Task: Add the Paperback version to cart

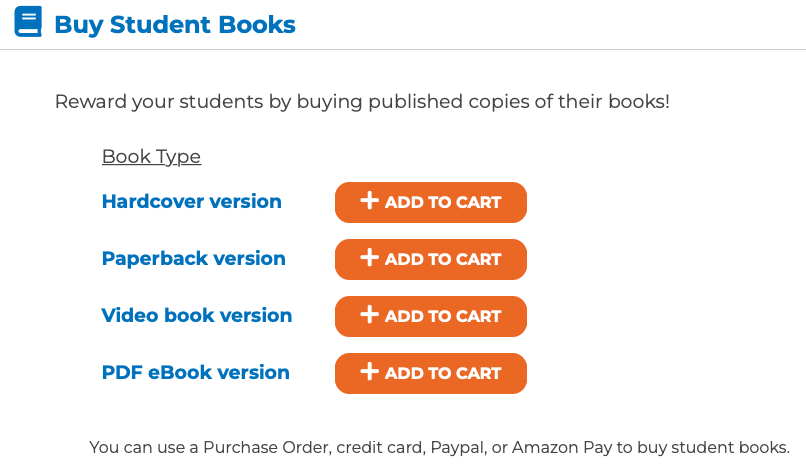Action: pyautogui.click(x=431, y=259)
